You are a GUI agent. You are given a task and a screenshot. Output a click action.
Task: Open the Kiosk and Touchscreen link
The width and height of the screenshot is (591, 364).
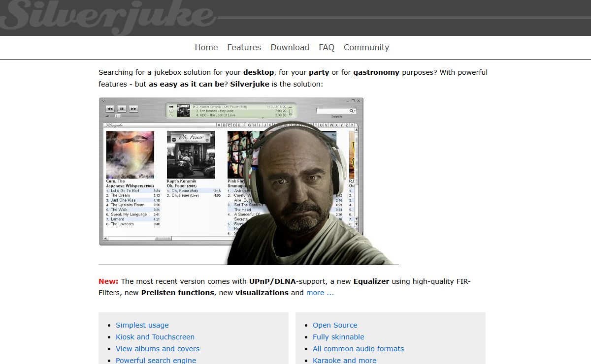(x=155, y=337)
